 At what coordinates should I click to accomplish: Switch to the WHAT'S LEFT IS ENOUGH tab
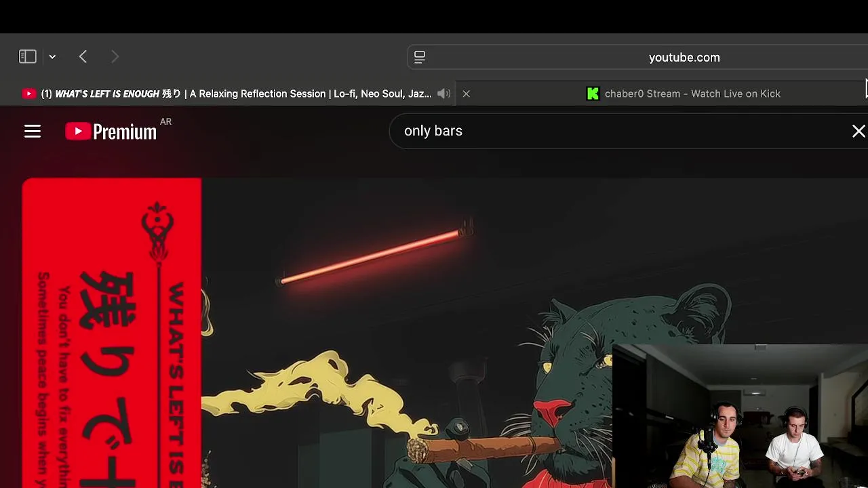[x=236, y=94]
